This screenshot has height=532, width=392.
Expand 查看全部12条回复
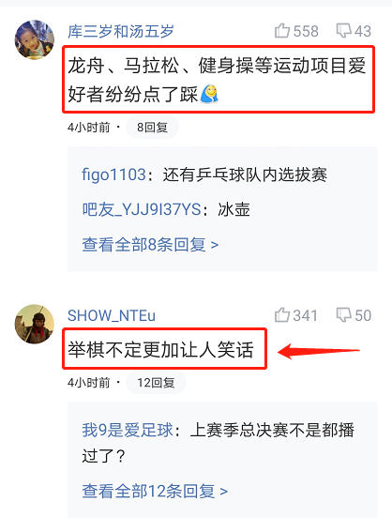point(155,491)
